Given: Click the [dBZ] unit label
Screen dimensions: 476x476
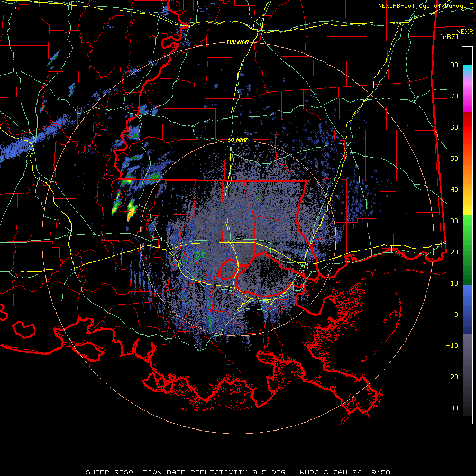Looking at the screenshot, I should (449, 36).
